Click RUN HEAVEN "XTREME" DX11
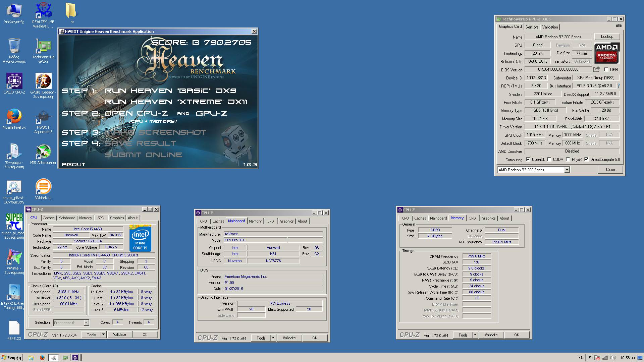The image size is (644, 362). click(x=176, y=102)
